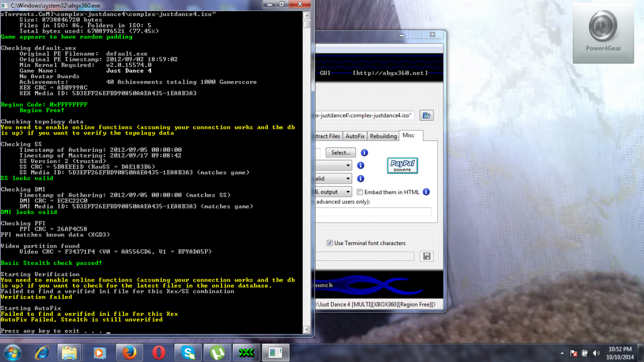Click the info icon beside the 'alid' dropdown
This screenshot has height=362, width=644.
click(x=361, y=179)
